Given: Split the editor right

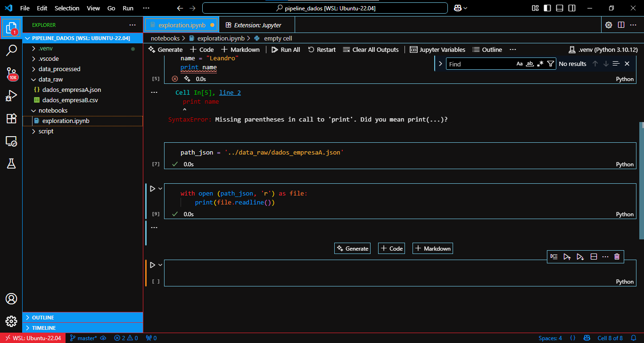Looking at the screenshot, I should pos(621,25).
